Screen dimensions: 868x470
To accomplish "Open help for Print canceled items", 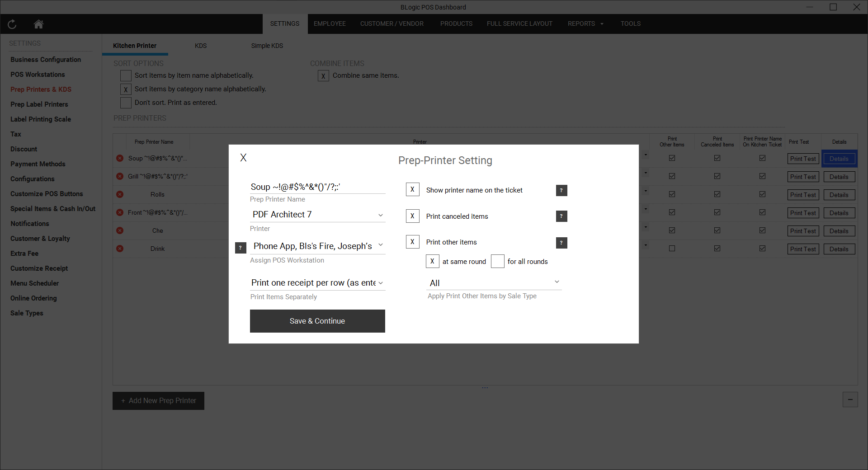I will pyautogui.click(x=561, y=216).
